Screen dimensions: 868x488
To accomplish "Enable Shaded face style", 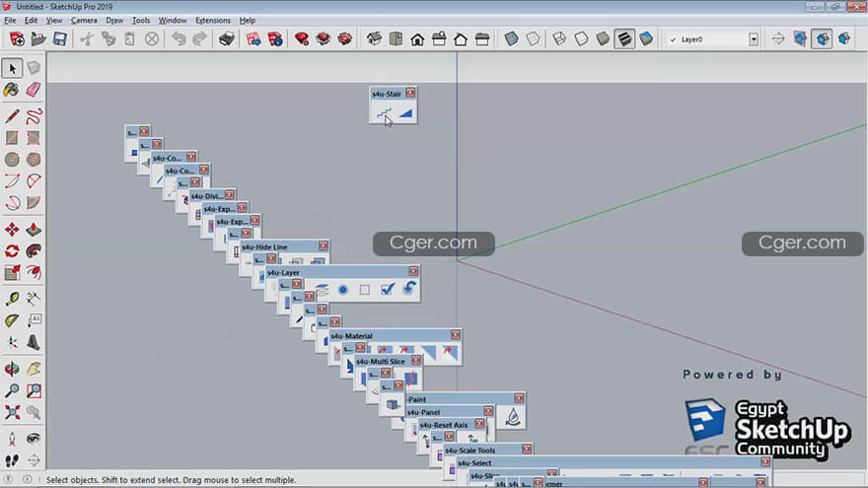I will coord(603,38).
